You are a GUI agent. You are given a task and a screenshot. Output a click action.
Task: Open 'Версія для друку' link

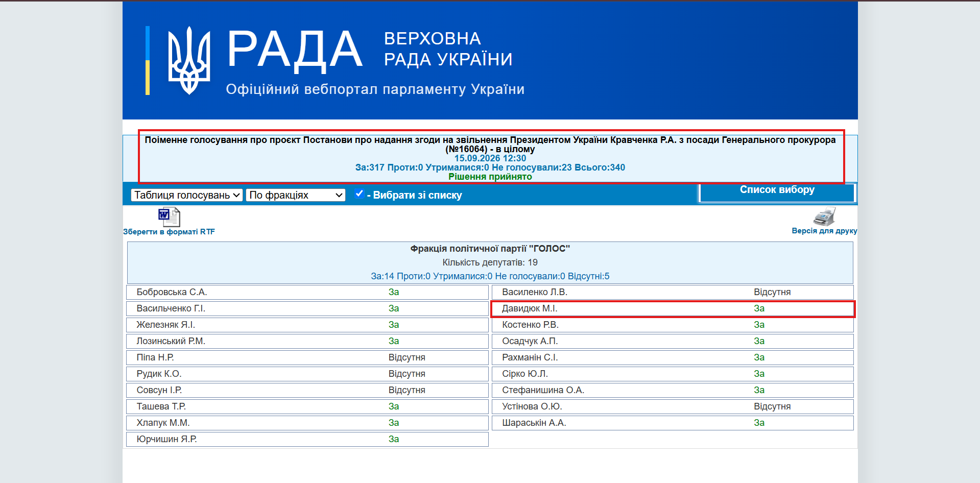coord(824,231)
